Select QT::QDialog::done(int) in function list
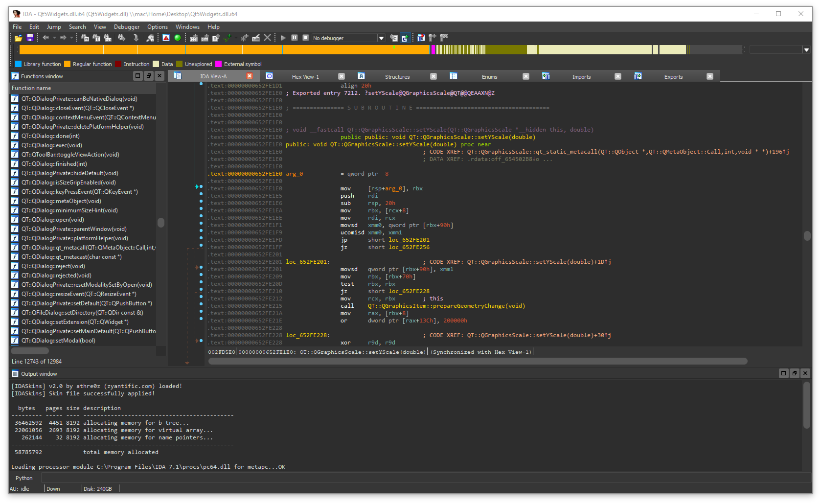 click(x=50, y=136)
